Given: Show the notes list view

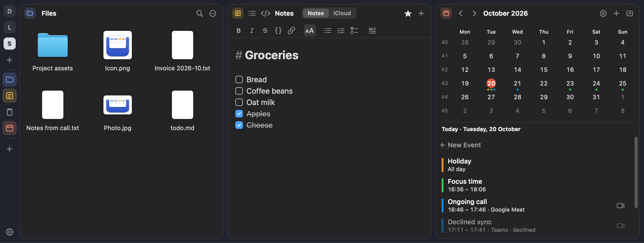Looking at the screenshot, I should 252,13.
